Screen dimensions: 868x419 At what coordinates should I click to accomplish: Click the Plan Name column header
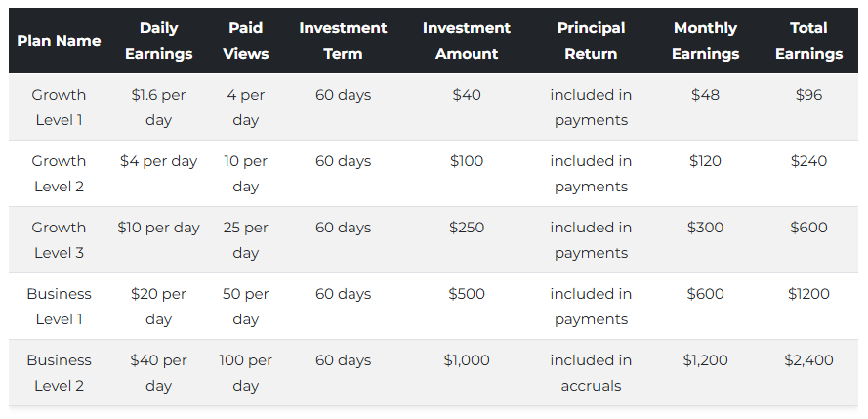[x=59, y=41]
